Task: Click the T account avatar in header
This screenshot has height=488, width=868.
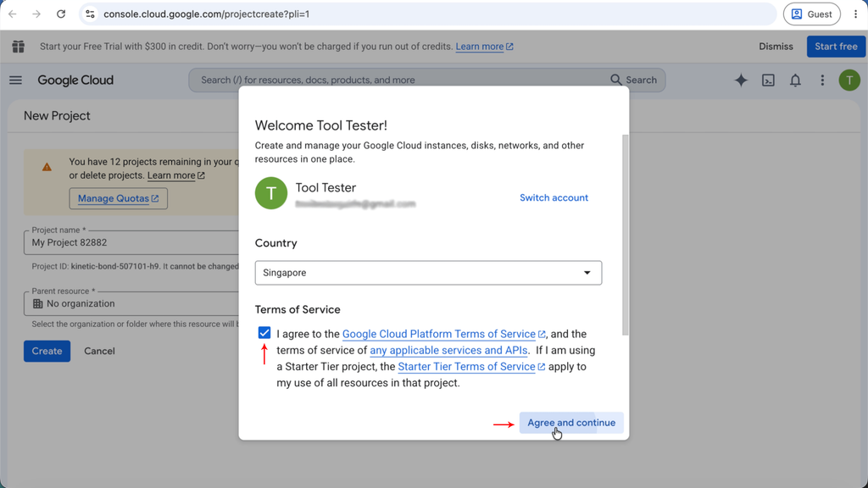Action: coord(849,80)
